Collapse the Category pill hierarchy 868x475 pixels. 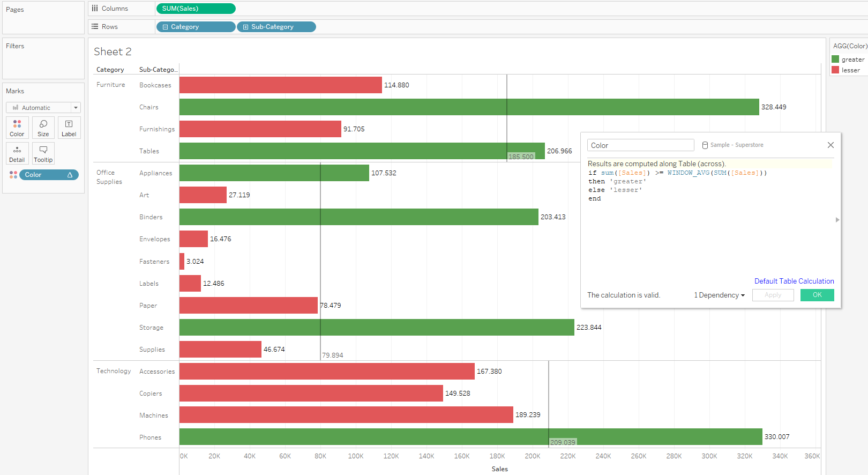(165, 27)
